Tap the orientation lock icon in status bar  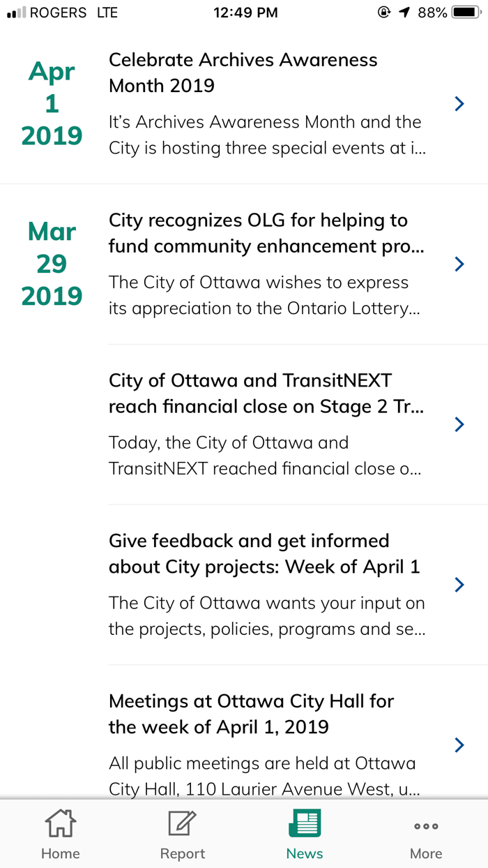382,12
